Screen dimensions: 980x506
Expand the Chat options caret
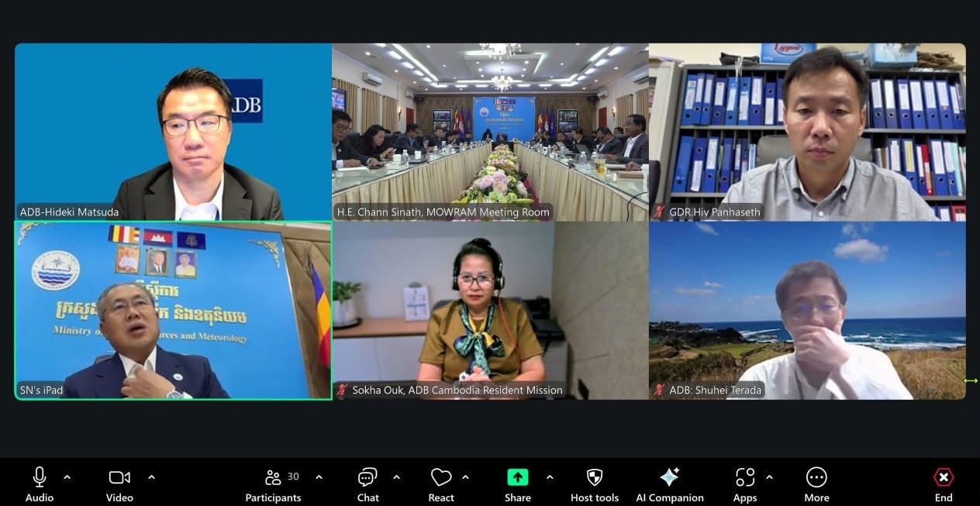pyautogui.click(x=396, y=477)
